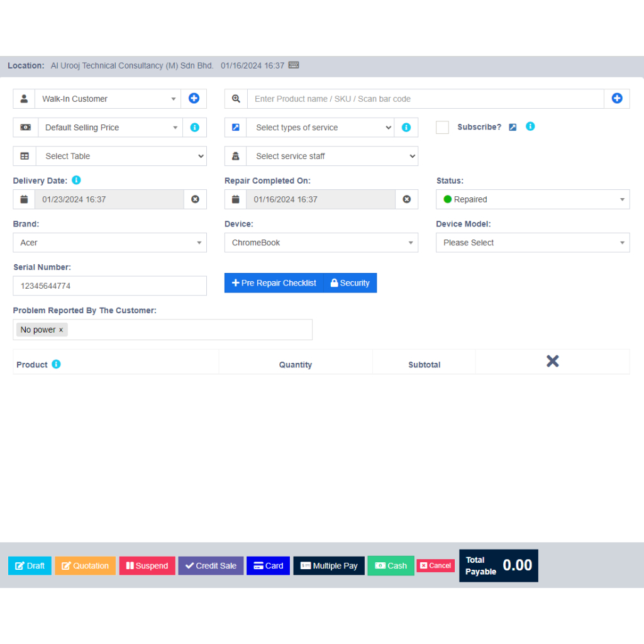Click the add customer plus icon

(x=194, y=99)
